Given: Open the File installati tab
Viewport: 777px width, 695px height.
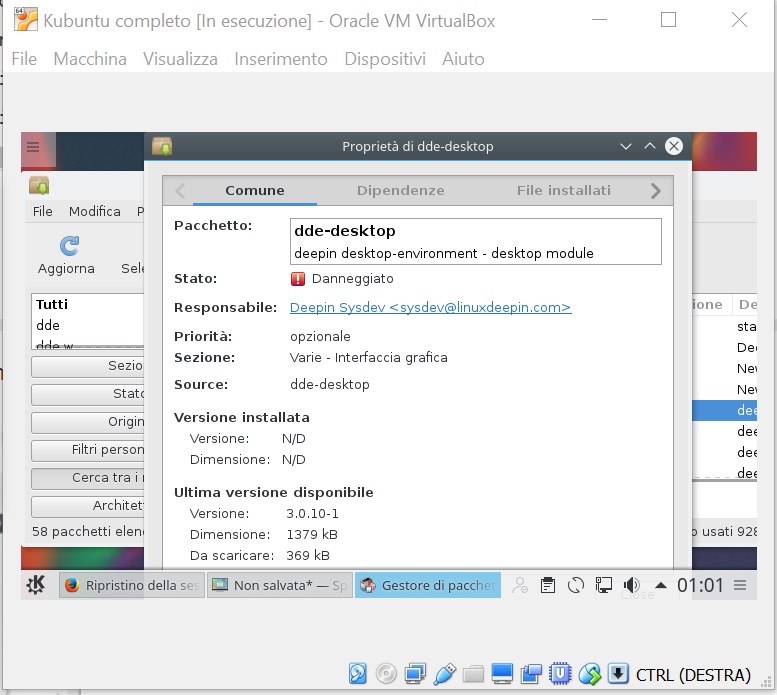Looking at the screenshot, I should (x=563, y=191).
